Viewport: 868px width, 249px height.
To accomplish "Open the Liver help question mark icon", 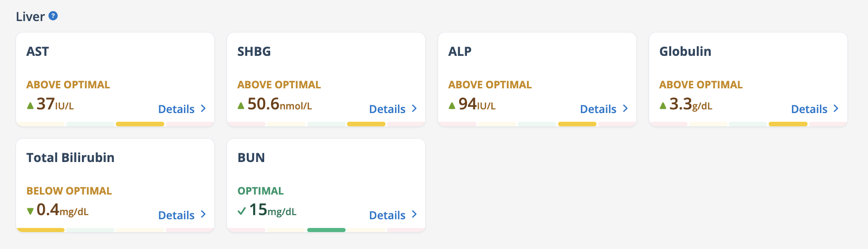I will click(53, 16).
